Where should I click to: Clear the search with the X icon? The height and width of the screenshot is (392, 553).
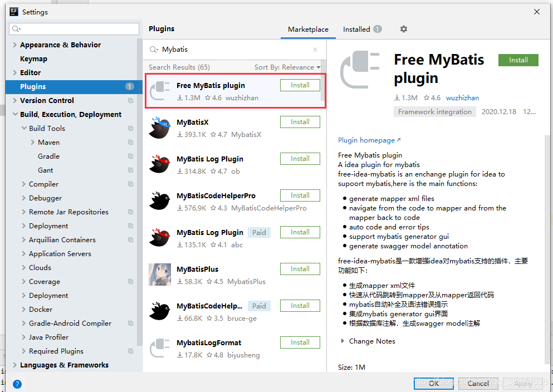pos(315,49)
